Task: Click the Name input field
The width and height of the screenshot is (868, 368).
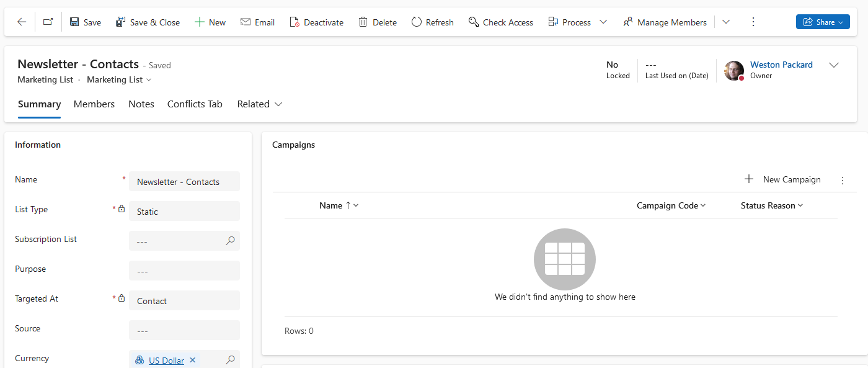Action: (x=184, y=182)
